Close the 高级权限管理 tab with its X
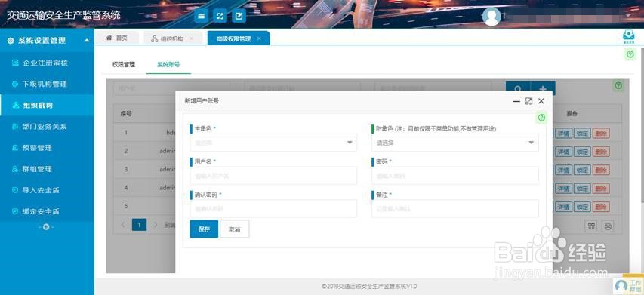644x295 pixels. tap(259, 38)
